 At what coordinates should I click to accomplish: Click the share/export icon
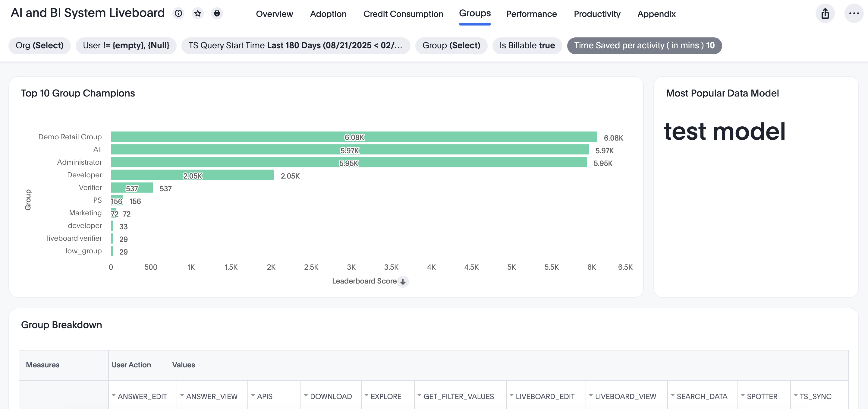(x=825, y=14)
